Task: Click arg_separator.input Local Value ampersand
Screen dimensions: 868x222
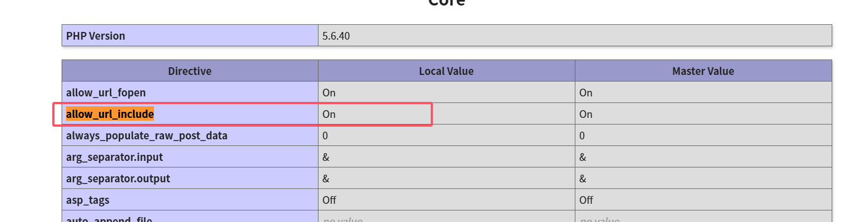Action: tap(326, 157)
